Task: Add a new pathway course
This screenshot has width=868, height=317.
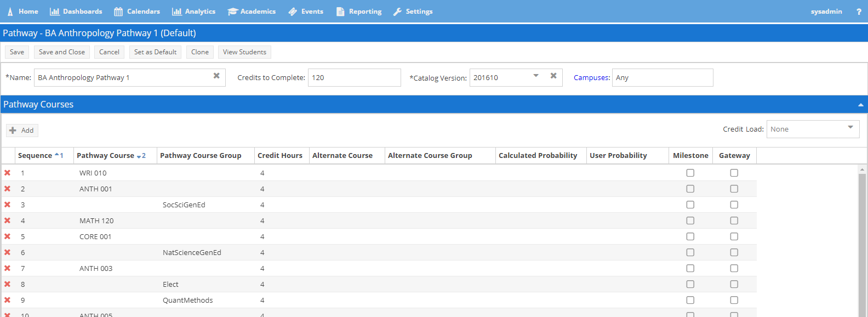Action: point(22,131)
